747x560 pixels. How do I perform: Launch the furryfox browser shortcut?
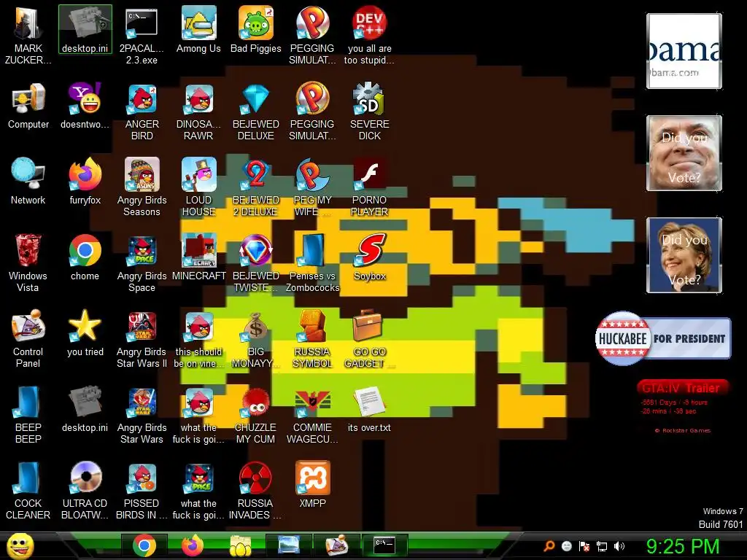tap(85, 182)
